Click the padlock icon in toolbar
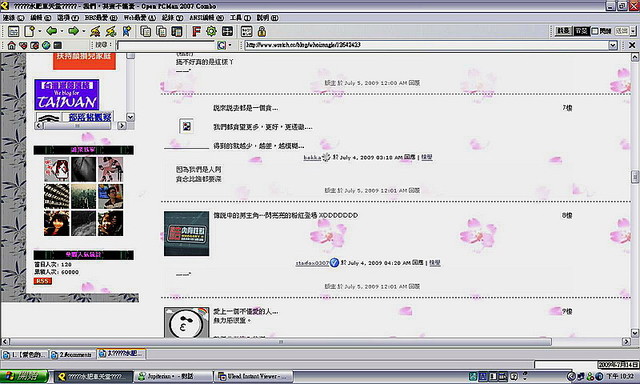 pyautogui.click(x=262, y=31)
